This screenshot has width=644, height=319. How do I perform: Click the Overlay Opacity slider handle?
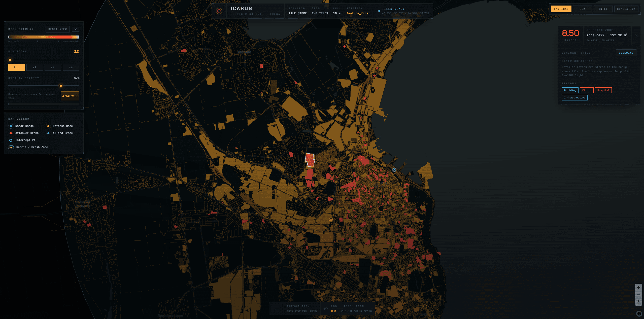tap(61, 86)
